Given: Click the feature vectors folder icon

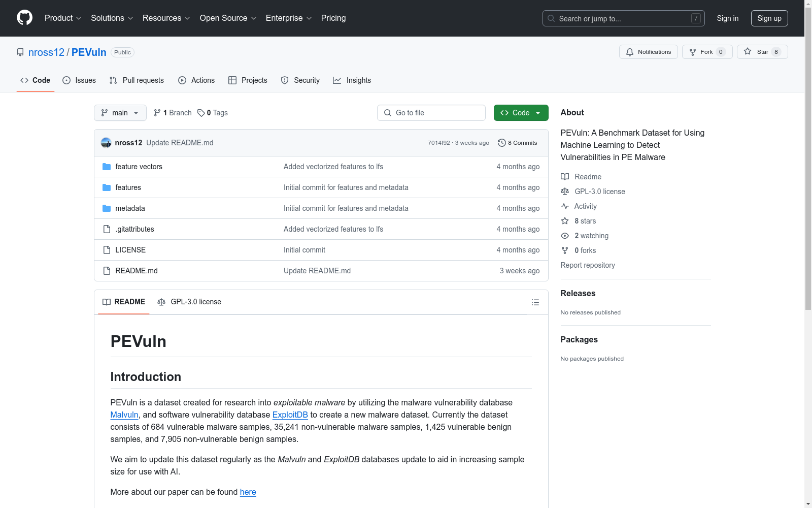Looking at the screenshot, I should [107, 167].
